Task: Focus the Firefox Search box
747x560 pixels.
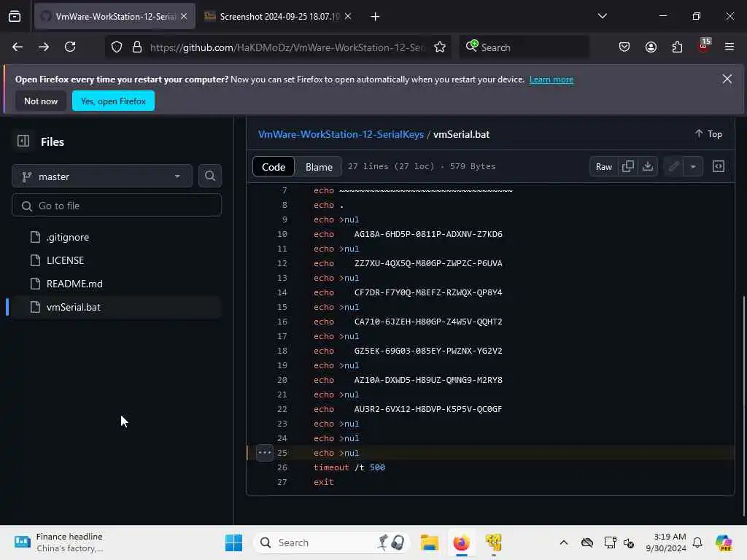Action: click(524, 47)
